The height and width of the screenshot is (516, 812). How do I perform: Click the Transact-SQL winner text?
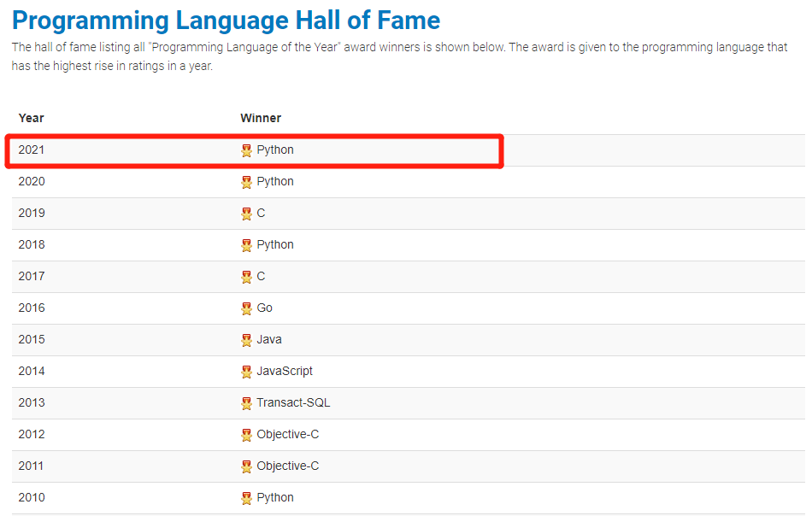point(293,402)
